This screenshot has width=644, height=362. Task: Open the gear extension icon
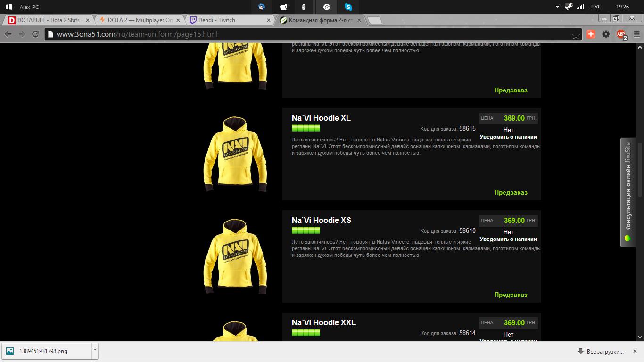coord(606,34)
